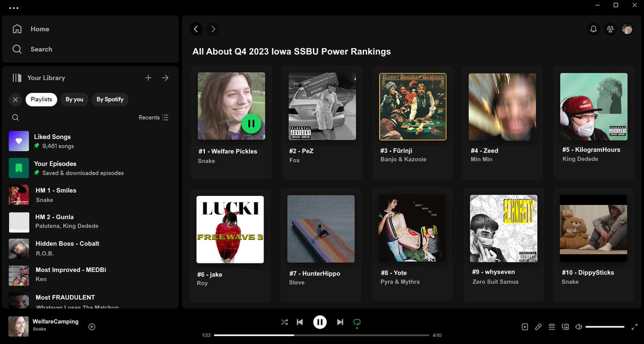Click Zero Suit Samus description text
644x344 pixels.
pos(496,282)
